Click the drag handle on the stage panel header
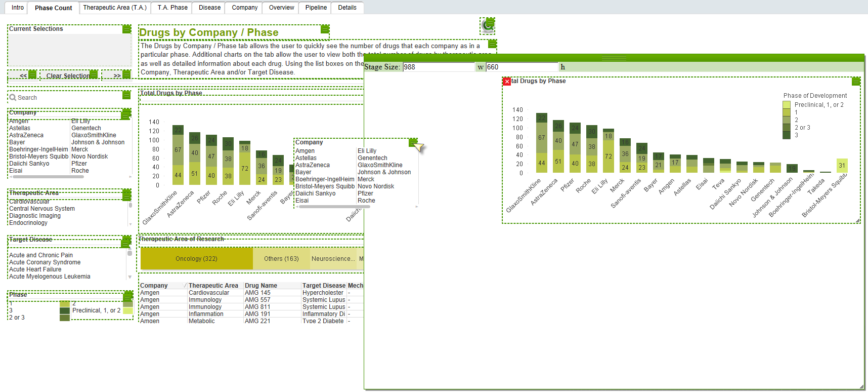The width and height of the screenshot is (868, 392). pos(613,58)
